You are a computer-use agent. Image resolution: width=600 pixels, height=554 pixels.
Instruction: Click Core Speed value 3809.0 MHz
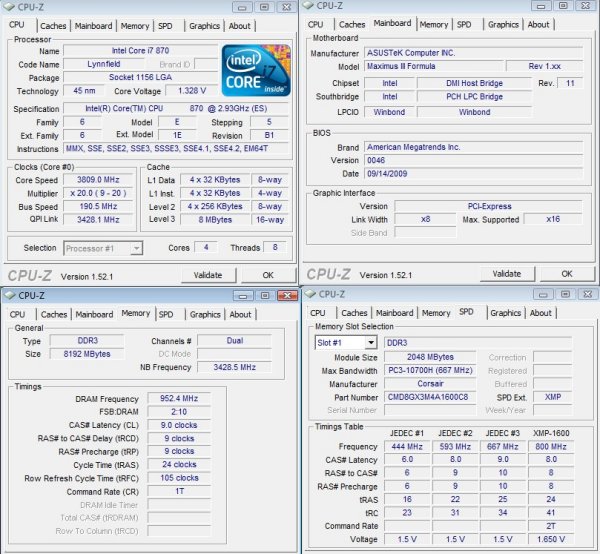pyautogui.click(x=98, y=180)
